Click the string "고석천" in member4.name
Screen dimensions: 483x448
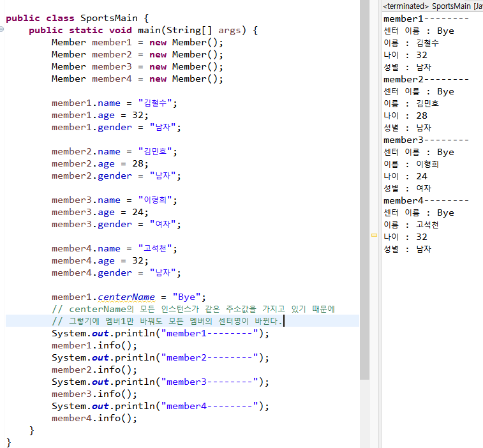point(155,248)
